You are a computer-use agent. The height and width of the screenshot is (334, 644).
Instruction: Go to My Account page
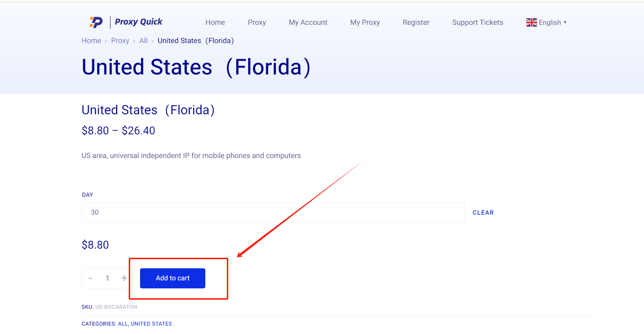[x=308, y=22]
